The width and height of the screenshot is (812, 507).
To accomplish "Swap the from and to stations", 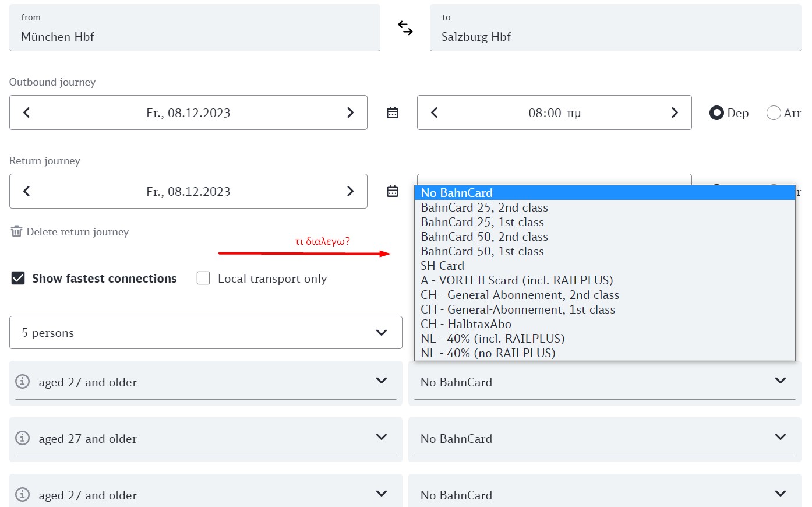I will click(405, 27).
